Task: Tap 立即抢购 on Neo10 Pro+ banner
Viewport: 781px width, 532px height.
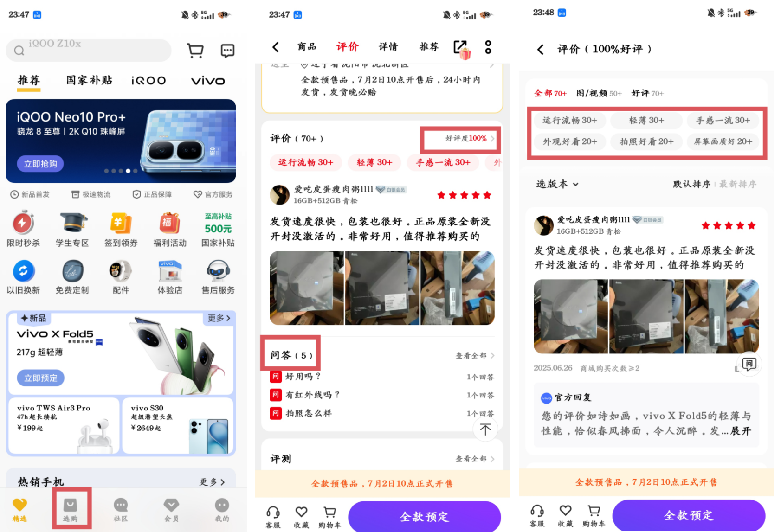Action: [40, 164]
